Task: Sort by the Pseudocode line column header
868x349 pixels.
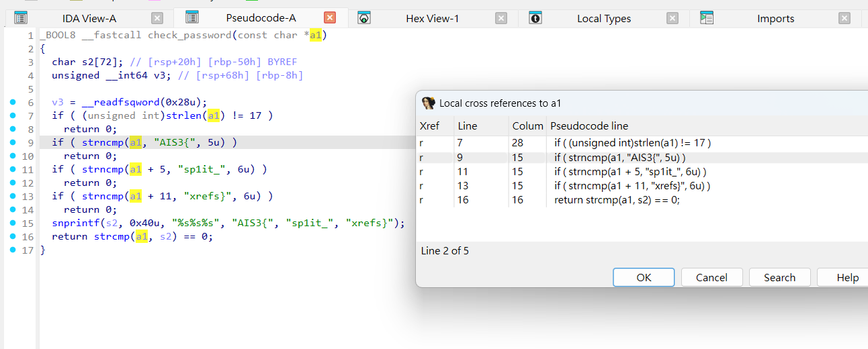Action: pos(707,126)
